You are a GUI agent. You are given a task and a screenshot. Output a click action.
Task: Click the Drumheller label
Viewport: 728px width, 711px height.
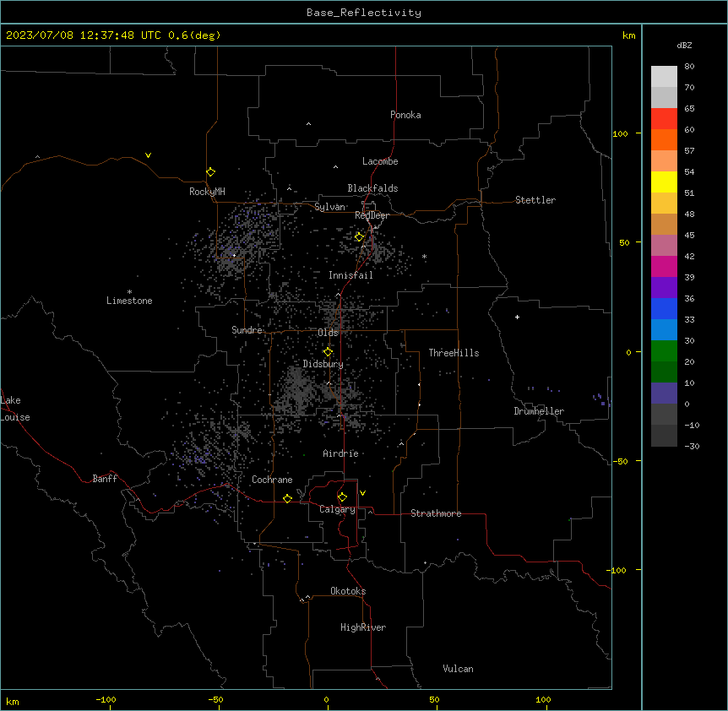click(x=539, y=411)
